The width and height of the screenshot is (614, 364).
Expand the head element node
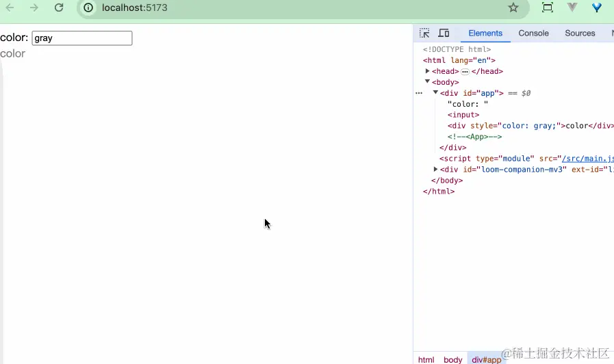pos(427,71)
